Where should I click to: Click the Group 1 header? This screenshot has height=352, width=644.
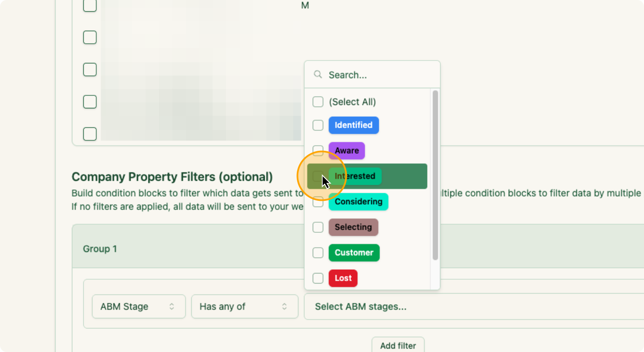tap(100, 249)
